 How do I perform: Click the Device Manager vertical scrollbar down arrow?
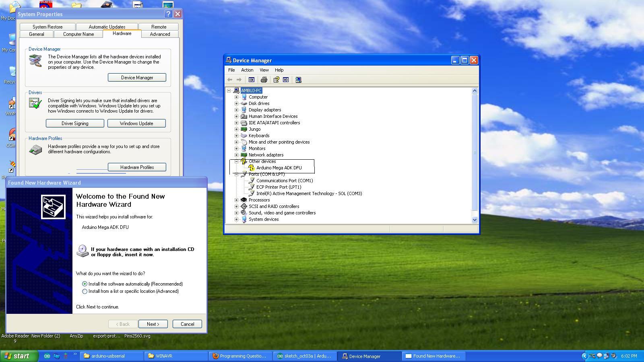click(x=475, y=220)
